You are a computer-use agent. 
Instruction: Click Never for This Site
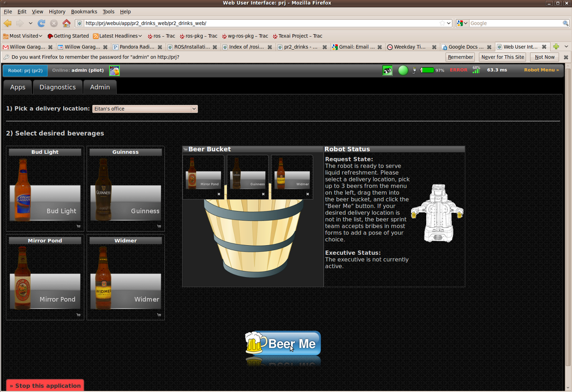click(503, 57)
